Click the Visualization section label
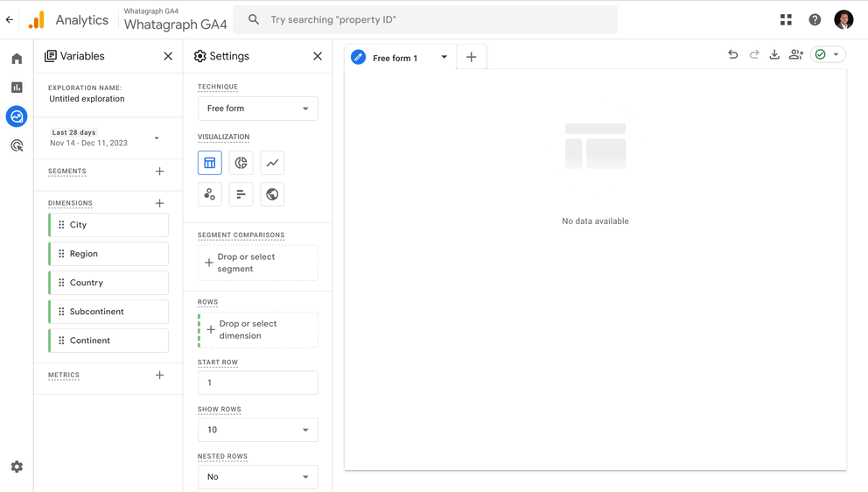Image resolution: width=868 pixels, height=492 pixels. tap(224, 137)
